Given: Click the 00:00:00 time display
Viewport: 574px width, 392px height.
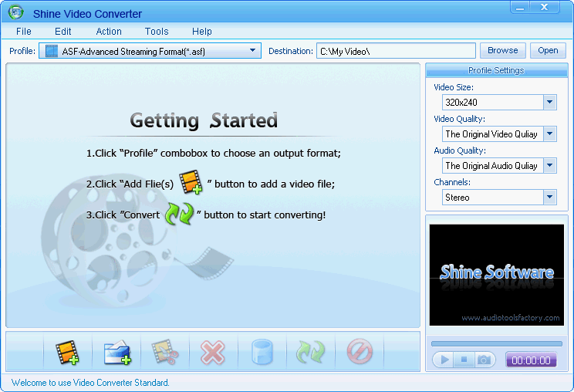Looking at the screenshot, I should 531,360.
